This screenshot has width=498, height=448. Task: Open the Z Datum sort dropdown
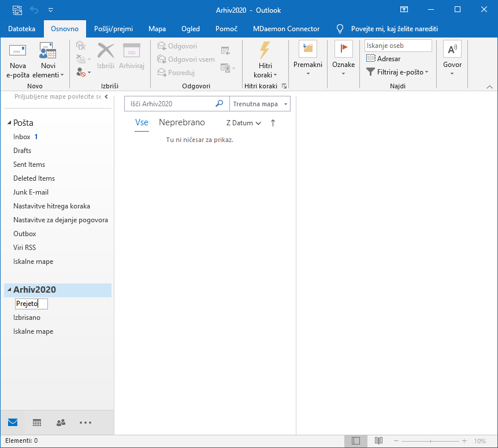pyautogui.click(x=243, y=123)
